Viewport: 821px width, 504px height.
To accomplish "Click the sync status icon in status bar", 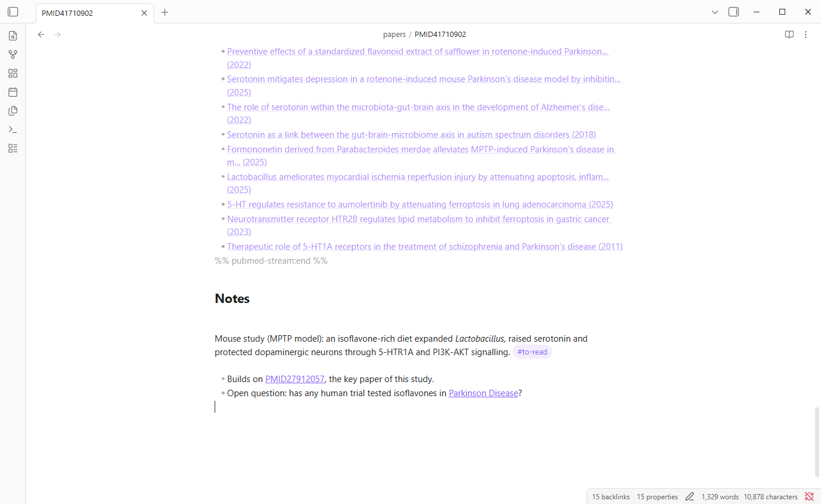I will point(809,496).
